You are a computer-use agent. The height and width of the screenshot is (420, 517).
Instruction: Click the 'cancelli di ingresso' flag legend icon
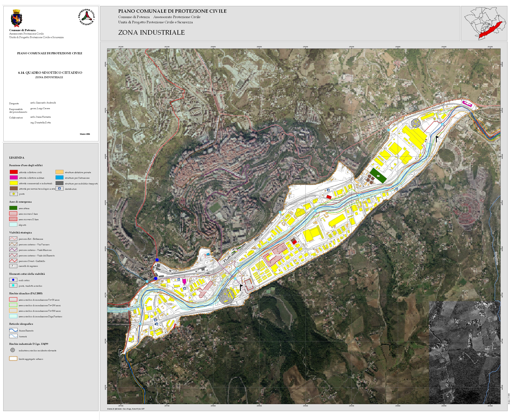(x=13, y=266)
